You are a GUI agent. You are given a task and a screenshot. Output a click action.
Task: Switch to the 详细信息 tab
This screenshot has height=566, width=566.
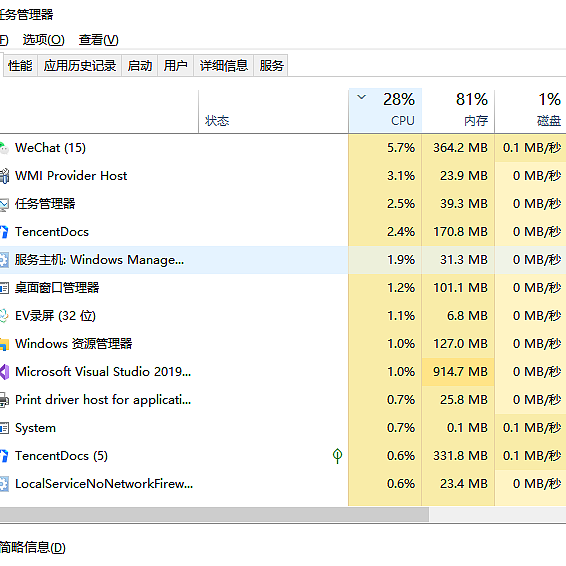[224, 66]
